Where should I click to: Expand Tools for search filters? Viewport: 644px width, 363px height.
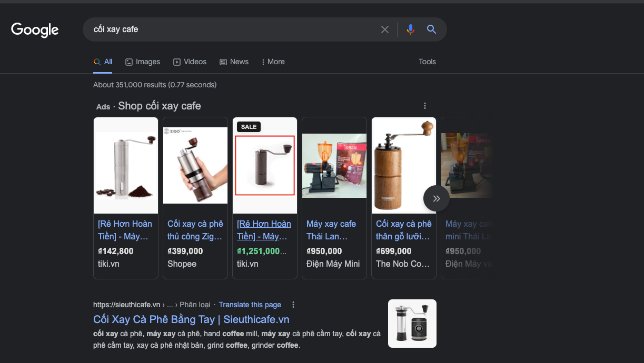pos(427,62)
